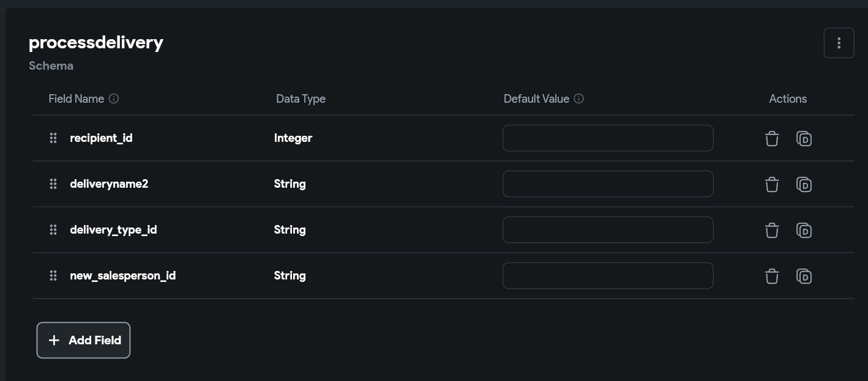Click the new_salesperson_id row drag handle
The image size is (868, 381).
[53, 276]
